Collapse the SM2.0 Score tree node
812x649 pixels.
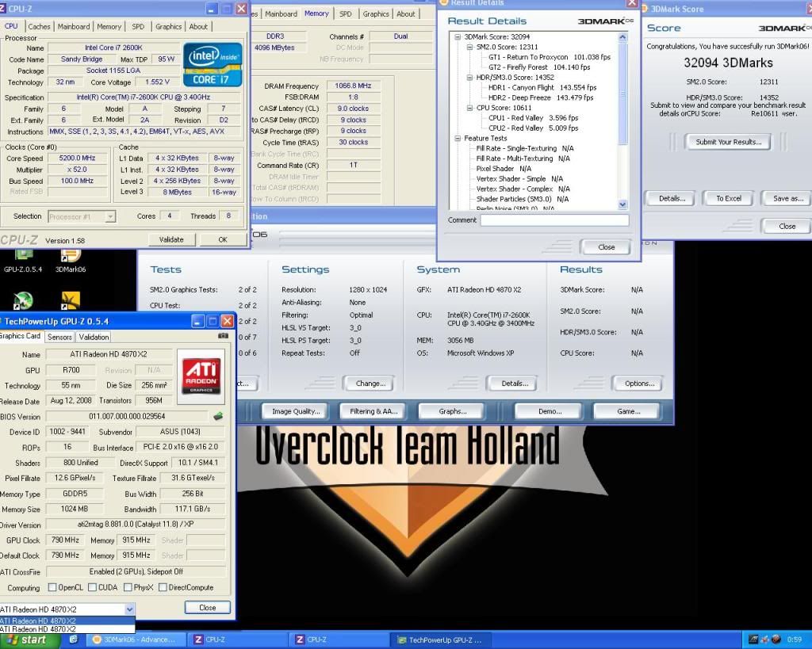[469, 47]
